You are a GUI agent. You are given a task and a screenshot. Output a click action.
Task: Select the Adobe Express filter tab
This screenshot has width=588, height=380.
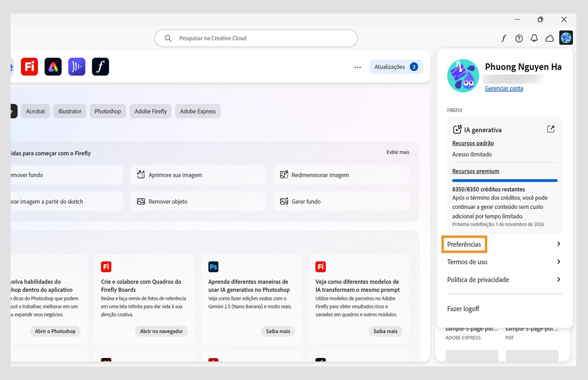[x=198, y=111]
